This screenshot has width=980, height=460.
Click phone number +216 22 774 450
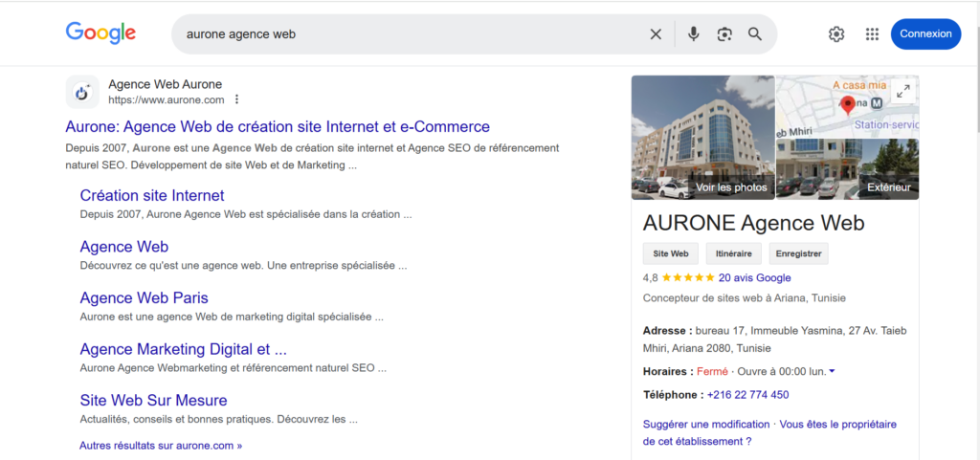click(747, 394)
